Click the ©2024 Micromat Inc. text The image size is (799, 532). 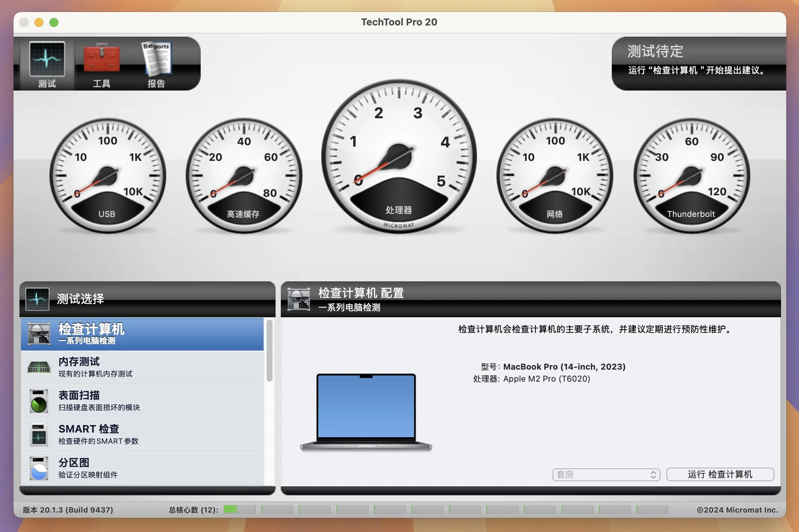click(737, 510)
